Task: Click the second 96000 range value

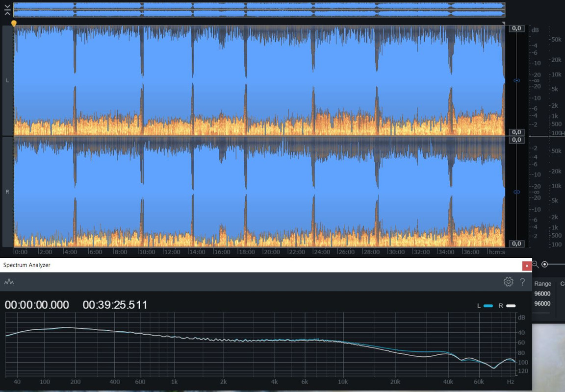Action: click(542, 304)
